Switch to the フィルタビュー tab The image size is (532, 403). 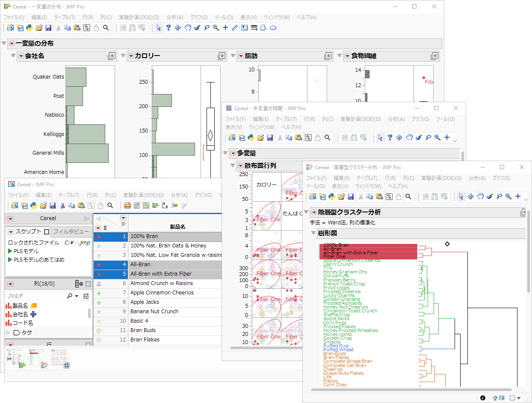71,232
